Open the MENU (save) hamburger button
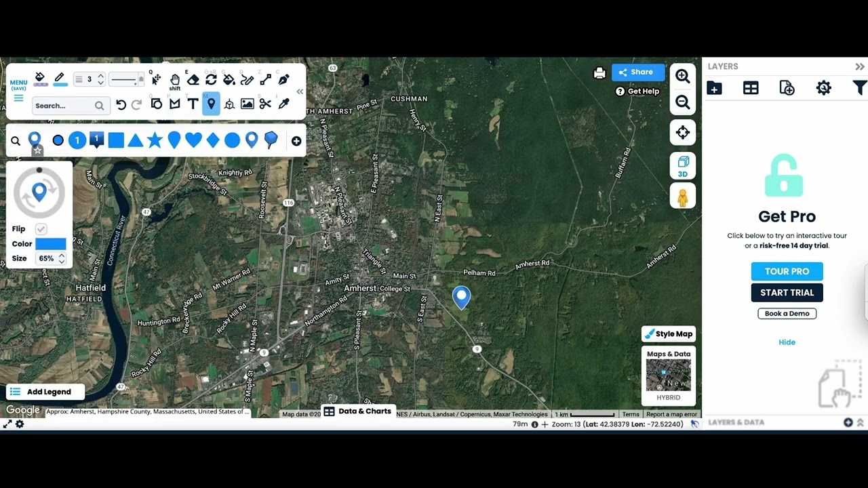This screenshot has width=868, height=488. click(18, 91)
